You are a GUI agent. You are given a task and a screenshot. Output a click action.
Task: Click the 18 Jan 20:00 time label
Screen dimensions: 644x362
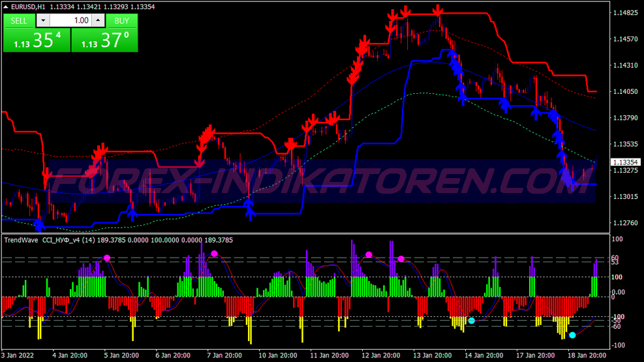587,355
